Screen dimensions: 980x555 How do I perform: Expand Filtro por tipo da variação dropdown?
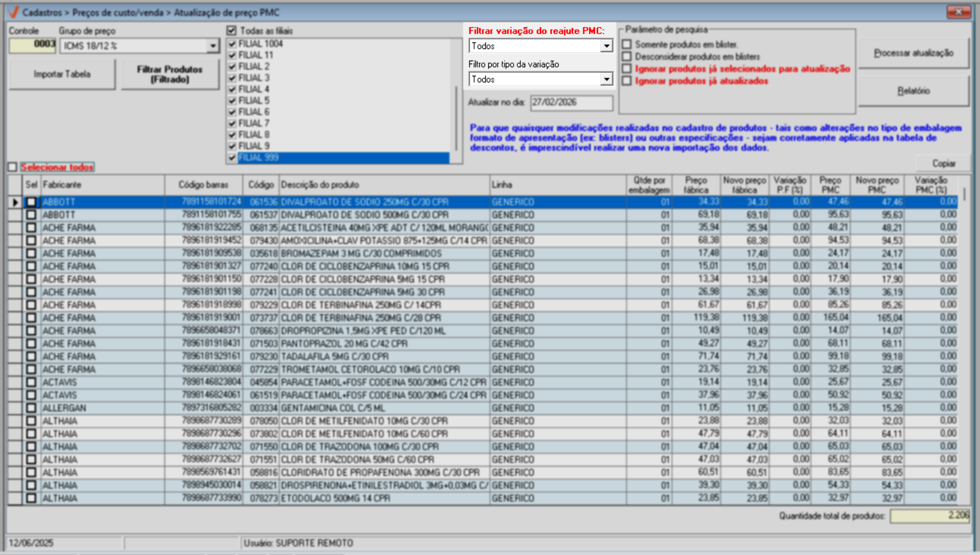coord(606,79)
